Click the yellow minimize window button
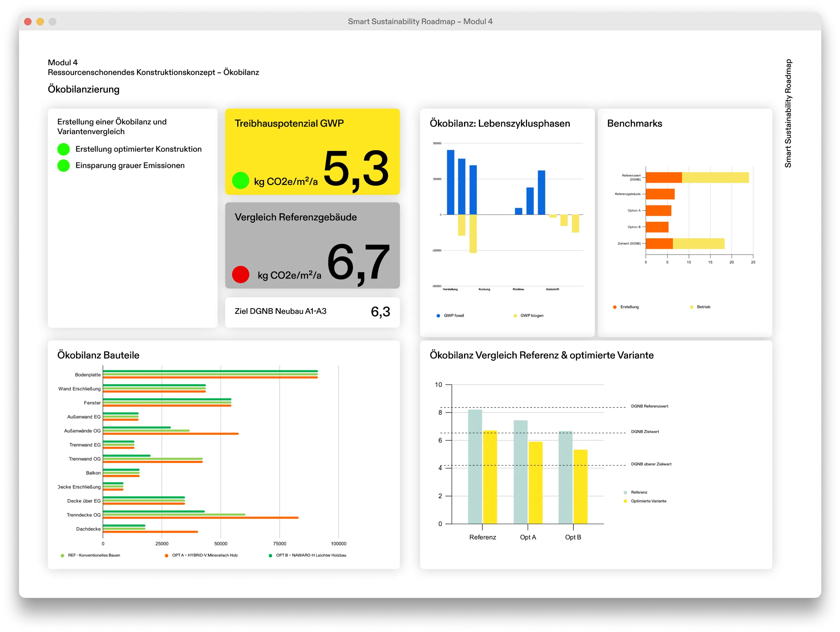Screen dimensions: 840x632 [x=40, y=22]
